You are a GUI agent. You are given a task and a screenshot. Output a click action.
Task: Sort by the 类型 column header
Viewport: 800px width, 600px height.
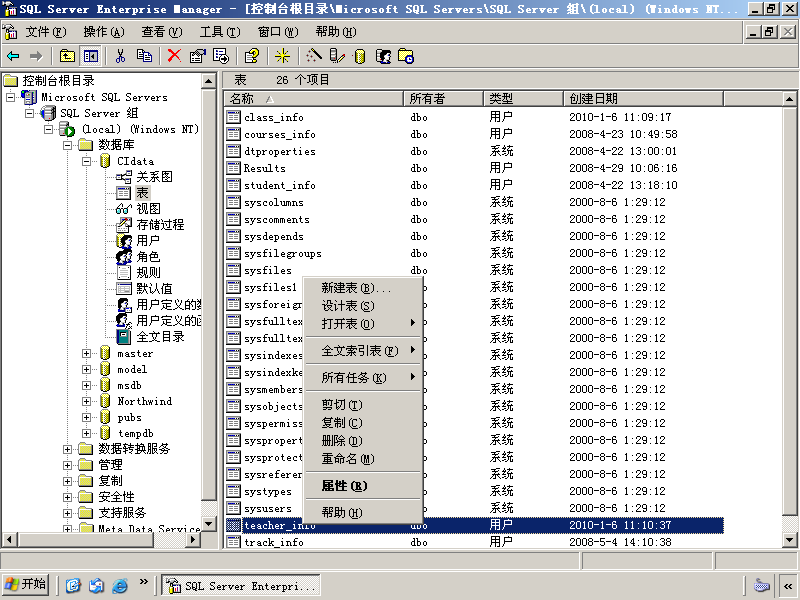(x=523, y=98)
